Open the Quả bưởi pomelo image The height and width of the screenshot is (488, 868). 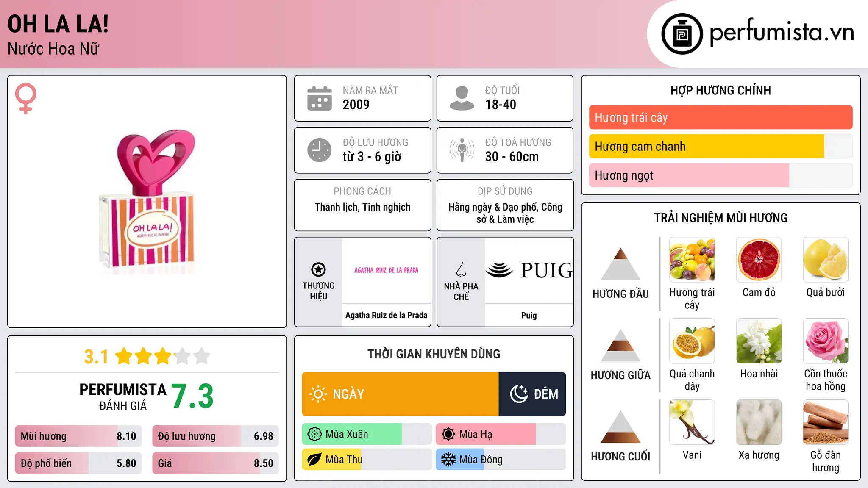(x=826, y=260)
